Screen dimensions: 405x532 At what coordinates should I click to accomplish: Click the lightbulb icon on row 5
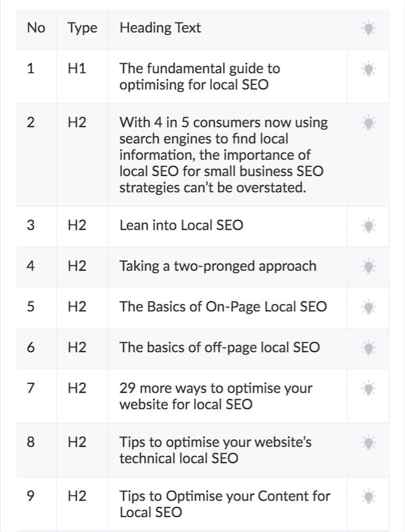pos(369,308)
